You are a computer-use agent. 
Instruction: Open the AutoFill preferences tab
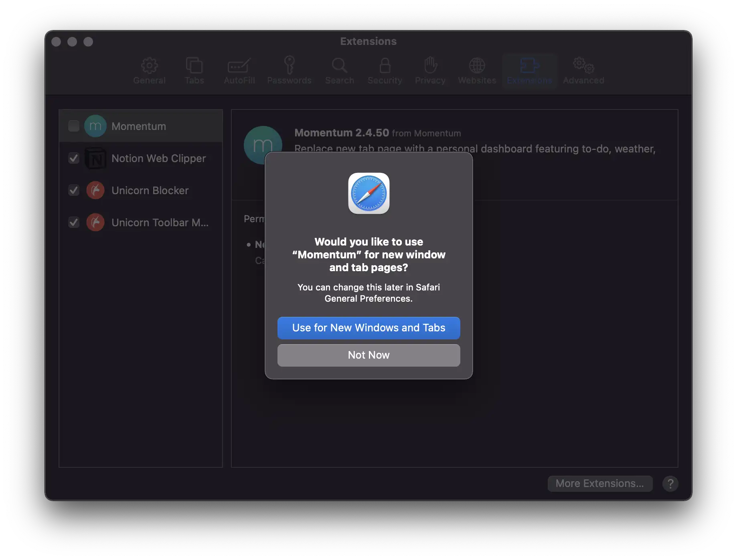239,71
